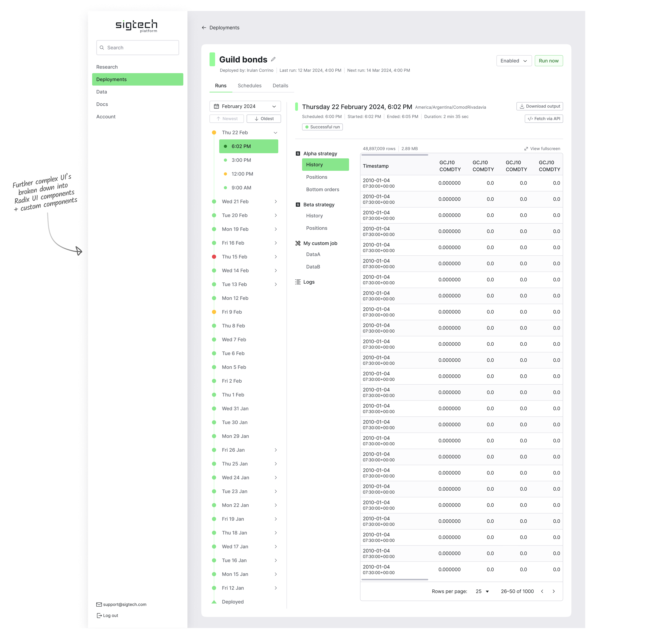Click the Log out icon in sidebar
The height and width of the screenshot is (638, 672).
point(99,616)
